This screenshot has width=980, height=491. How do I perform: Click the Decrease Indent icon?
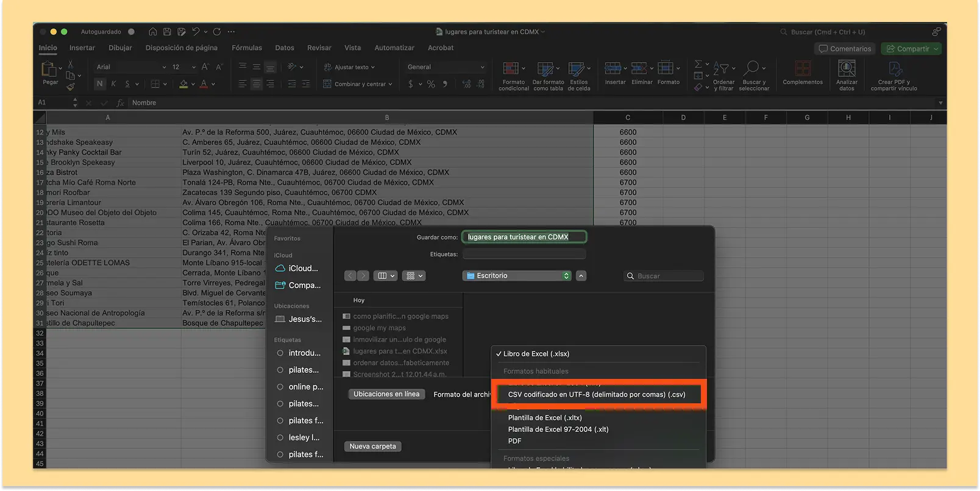point(292,84)
